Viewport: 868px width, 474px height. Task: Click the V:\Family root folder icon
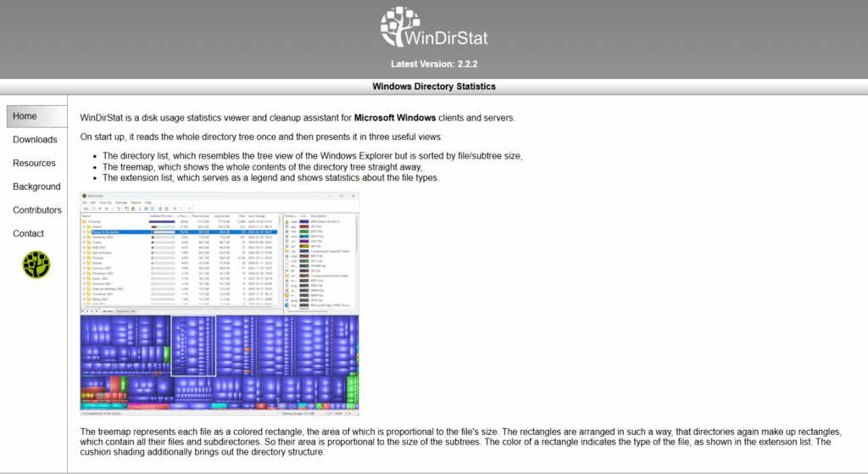point(84,222)
